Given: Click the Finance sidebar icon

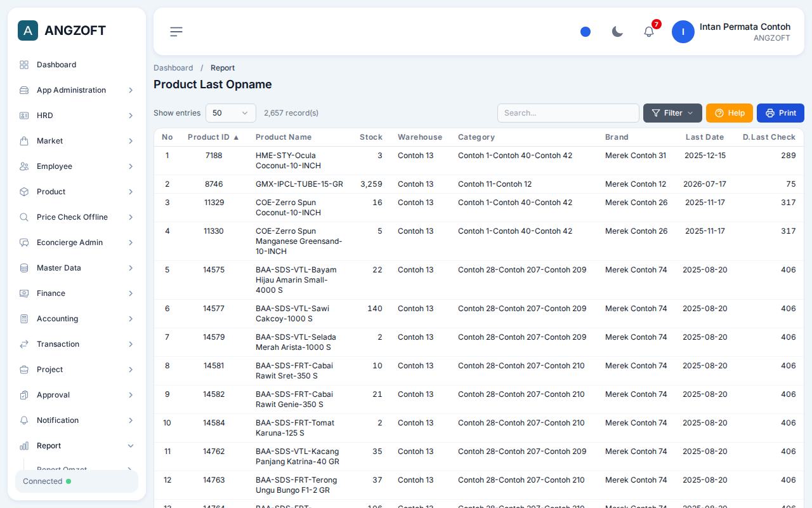Looking at the screenshot, I should pos(24,293).
